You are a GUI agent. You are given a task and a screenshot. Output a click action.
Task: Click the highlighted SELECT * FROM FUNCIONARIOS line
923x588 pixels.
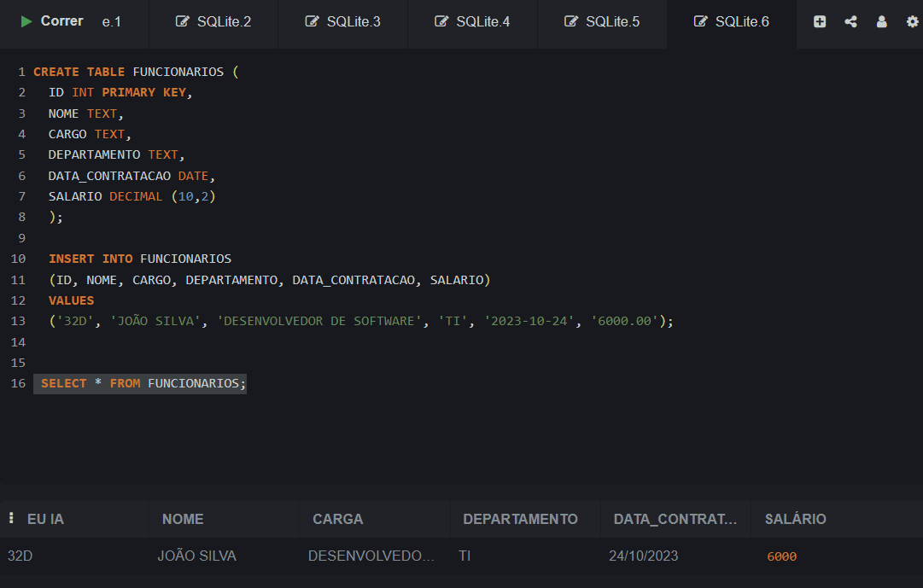click(140, 384)
